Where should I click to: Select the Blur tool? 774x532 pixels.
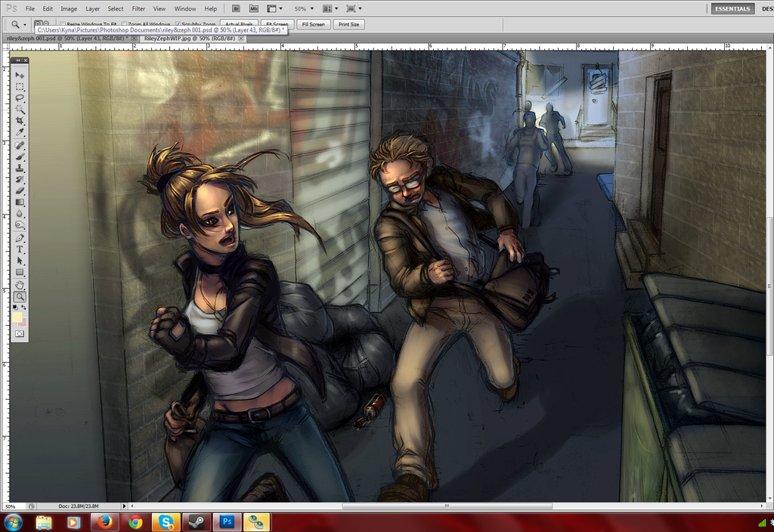[x=20, y=213]
